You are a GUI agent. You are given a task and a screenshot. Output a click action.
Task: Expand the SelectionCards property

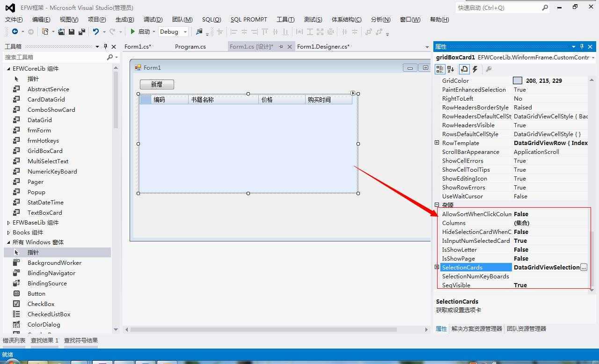click(x=437, y=267)
